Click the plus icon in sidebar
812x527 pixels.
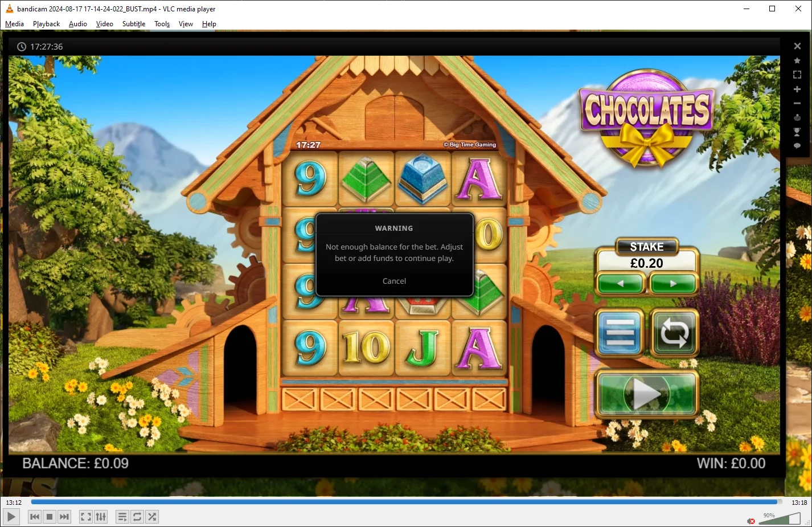tap(797, 89)
